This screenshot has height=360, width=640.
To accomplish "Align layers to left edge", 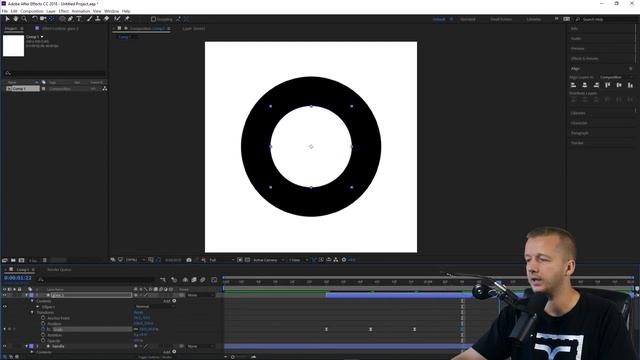I will (573, 85).
